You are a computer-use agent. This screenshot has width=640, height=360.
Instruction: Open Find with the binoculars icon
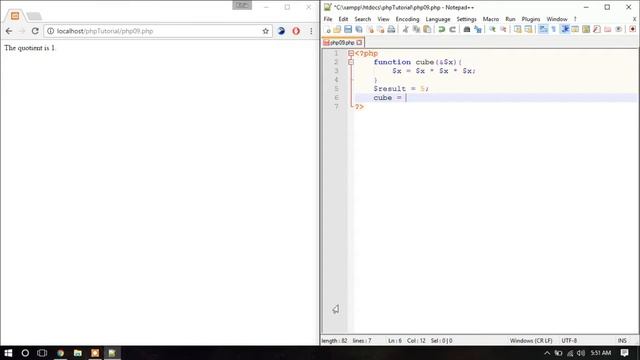pyautogui.click(x=467, y=29)
